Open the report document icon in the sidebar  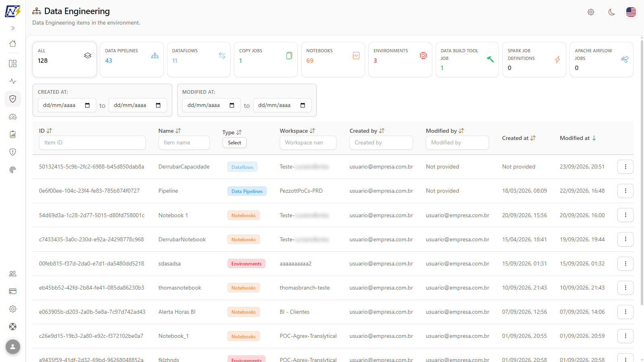pyautogui.click(x=13, y=134)
